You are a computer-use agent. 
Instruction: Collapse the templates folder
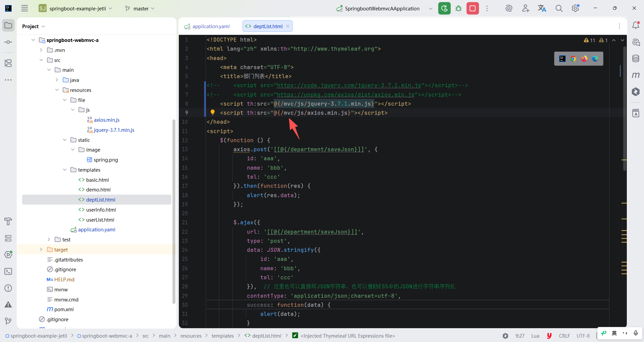click(65, 170)
